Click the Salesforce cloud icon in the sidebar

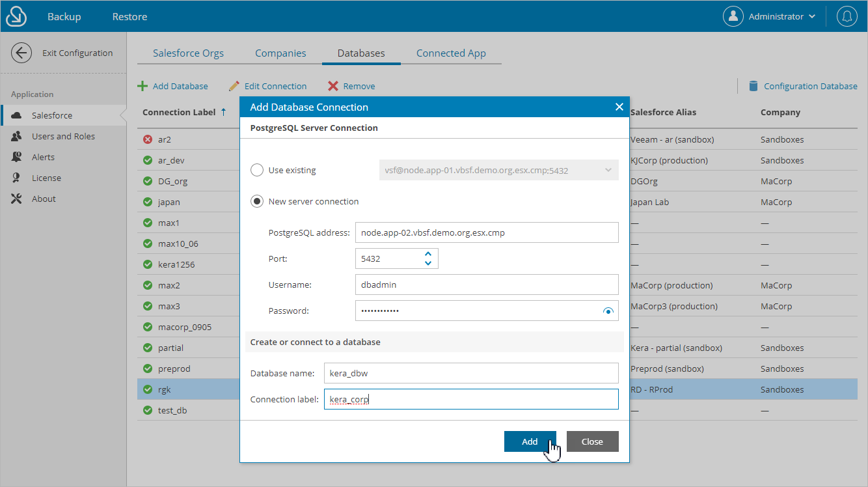pos(17,115)
